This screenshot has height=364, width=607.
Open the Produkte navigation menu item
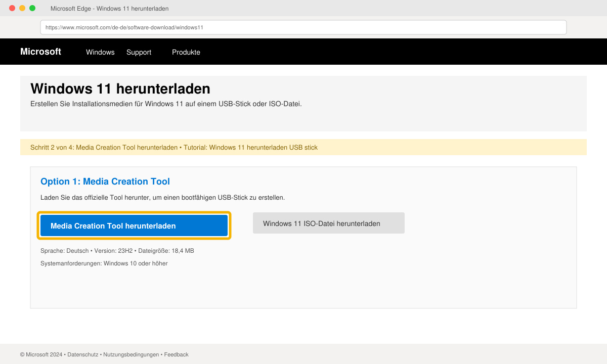(186, 52)
